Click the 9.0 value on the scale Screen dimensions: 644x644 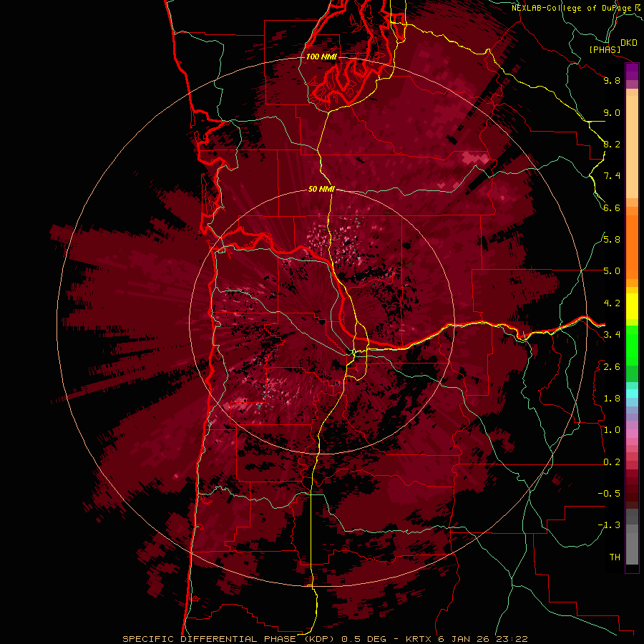(612, 112)
